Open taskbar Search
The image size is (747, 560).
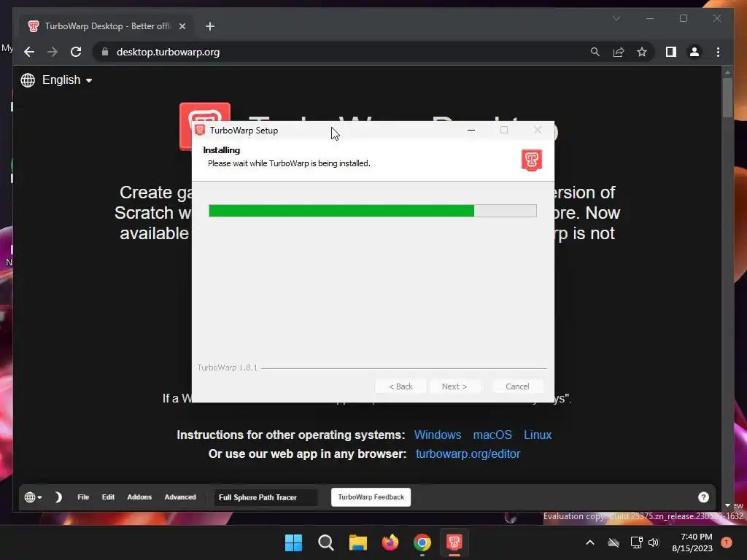(x=326, y=542)
